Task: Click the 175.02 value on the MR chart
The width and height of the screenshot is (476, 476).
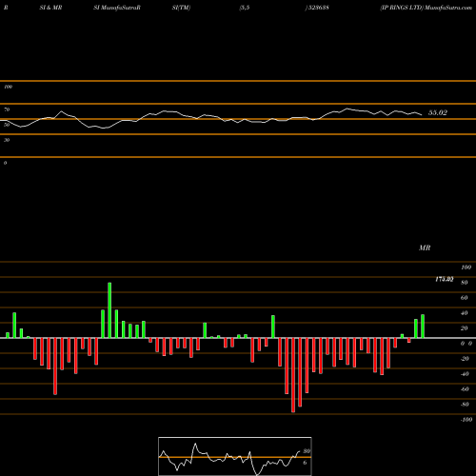Action: pyautogui.click(x=445, y=279)
